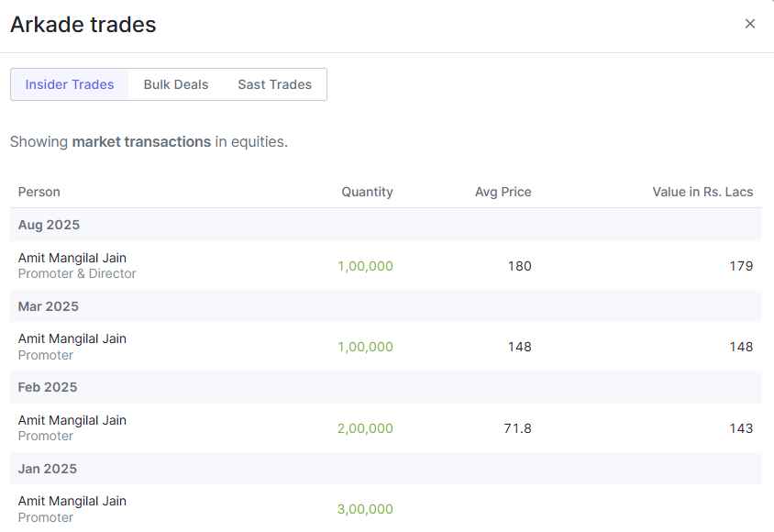Open the Bulk Deals tab
Image resolution: width=774 pixels, height=532 pixels.
coord(176,84)
